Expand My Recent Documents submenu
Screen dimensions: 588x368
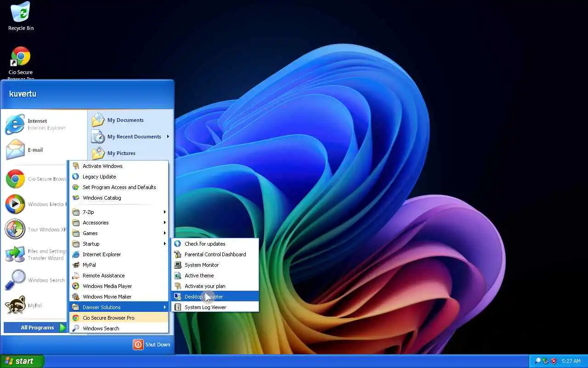click(x=130, y=137)
